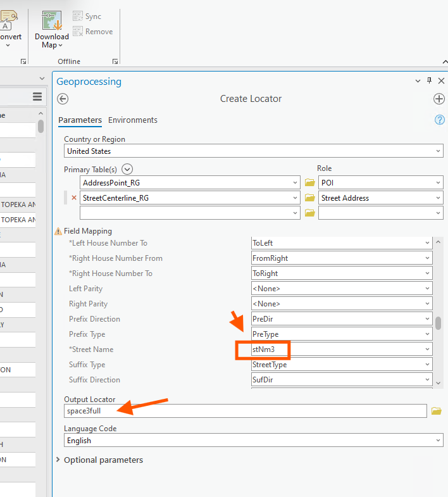Open the Geoprocessing help question mark
The image size is (448, 497).
click(439, 120)
